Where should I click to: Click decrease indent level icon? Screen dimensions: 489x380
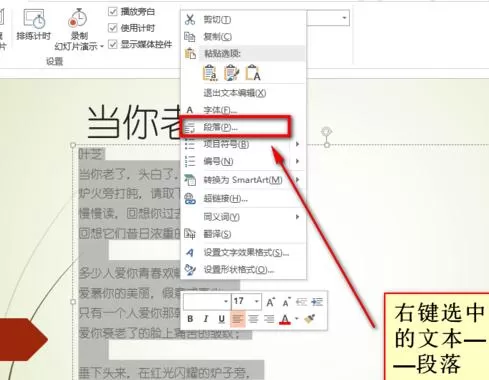[301, 302]
